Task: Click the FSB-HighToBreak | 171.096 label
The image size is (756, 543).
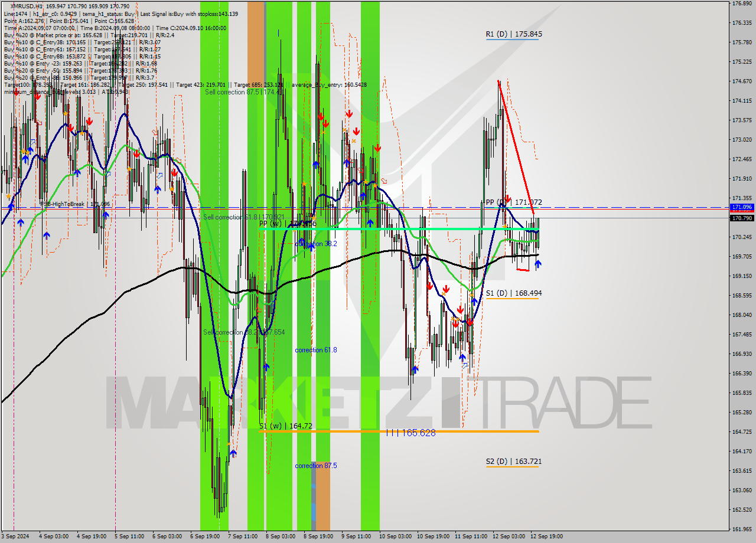Action: [75, 204]
